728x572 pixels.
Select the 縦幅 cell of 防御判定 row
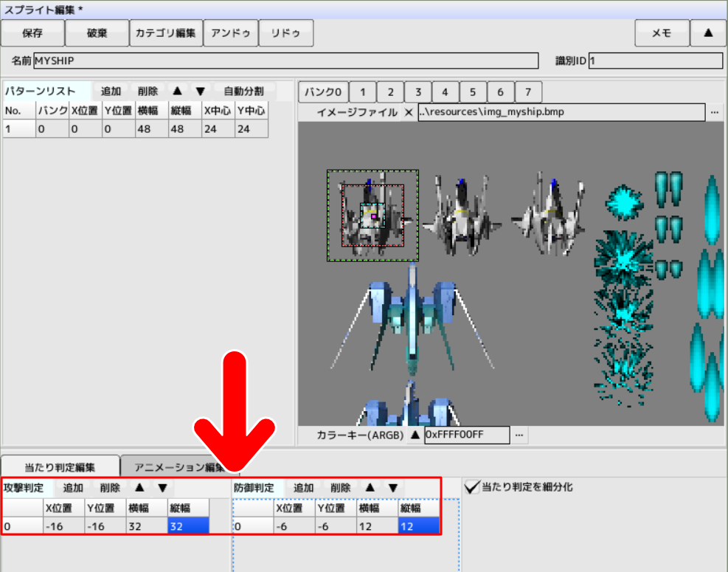click(x=418, y=526)
